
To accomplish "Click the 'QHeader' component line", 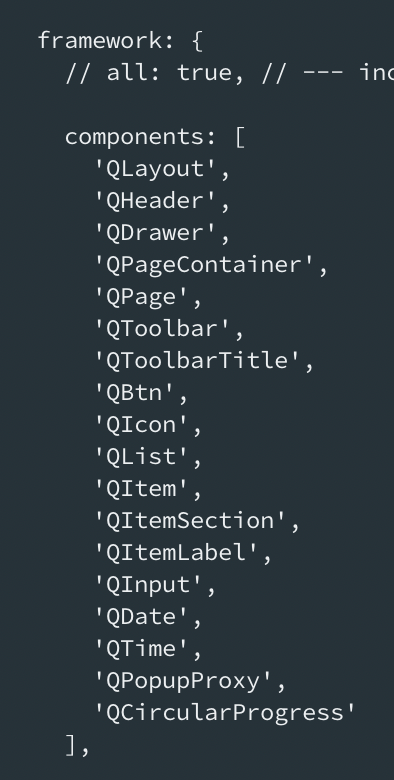I will coord(155,202).
